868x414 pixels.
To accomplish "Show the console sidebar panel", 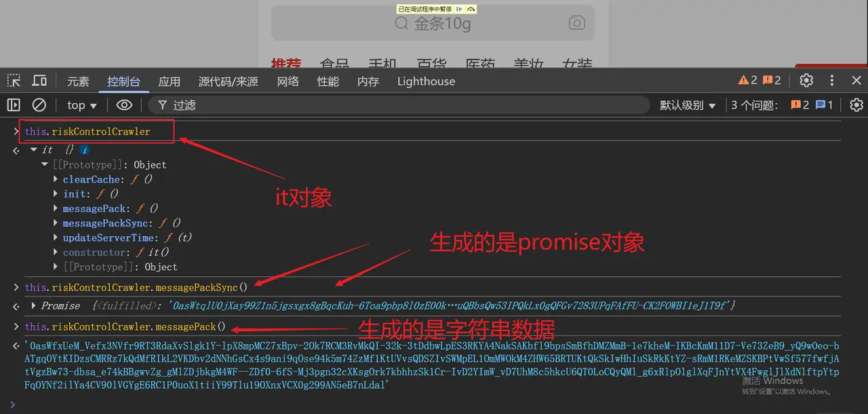I will point(14,105).
